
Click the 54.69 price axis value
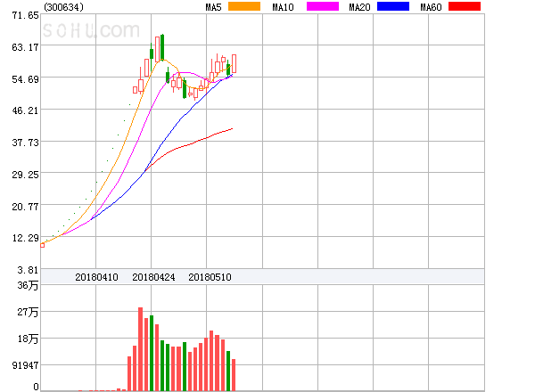coord(25,79)
